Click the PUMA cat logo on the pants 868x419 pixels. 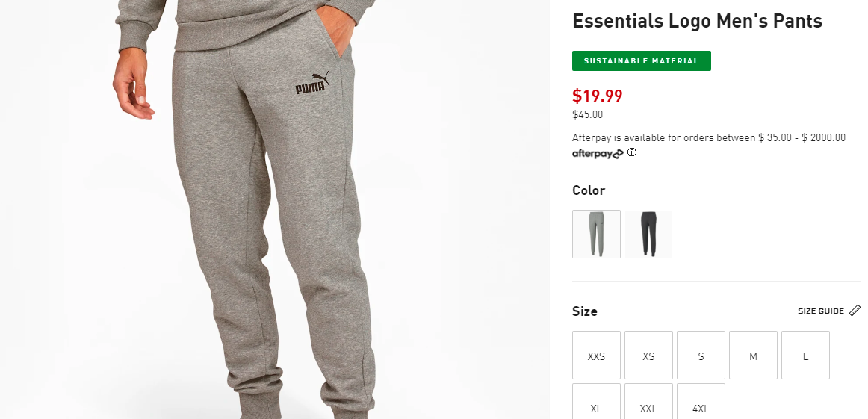pyautogui.click(x=312, y=83)
